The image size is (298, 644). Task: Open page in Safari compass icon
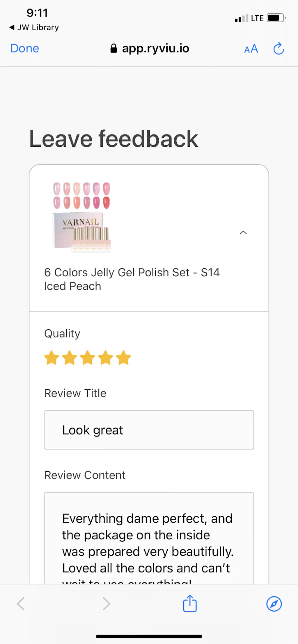274,604
